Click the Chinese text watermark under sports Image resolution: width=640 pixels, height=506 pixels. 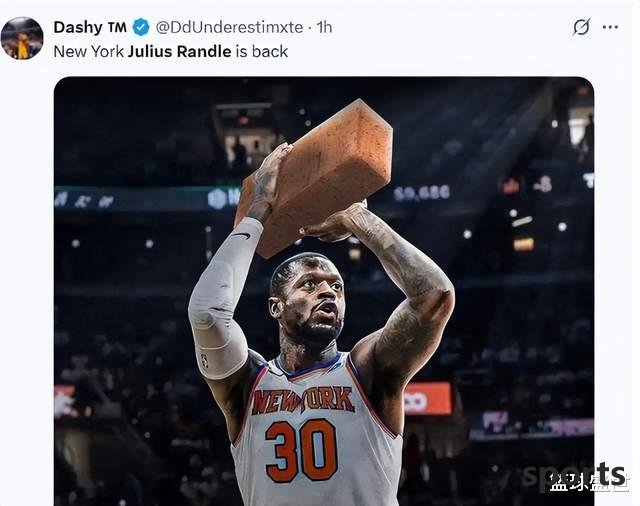click(x=588, y=483)
